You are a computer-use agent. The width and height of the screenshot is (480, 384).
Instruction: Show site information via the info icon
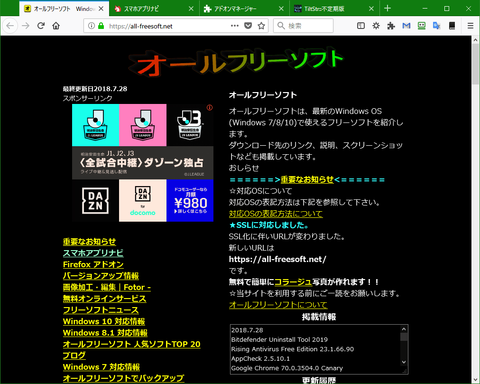tap(91, 26)
